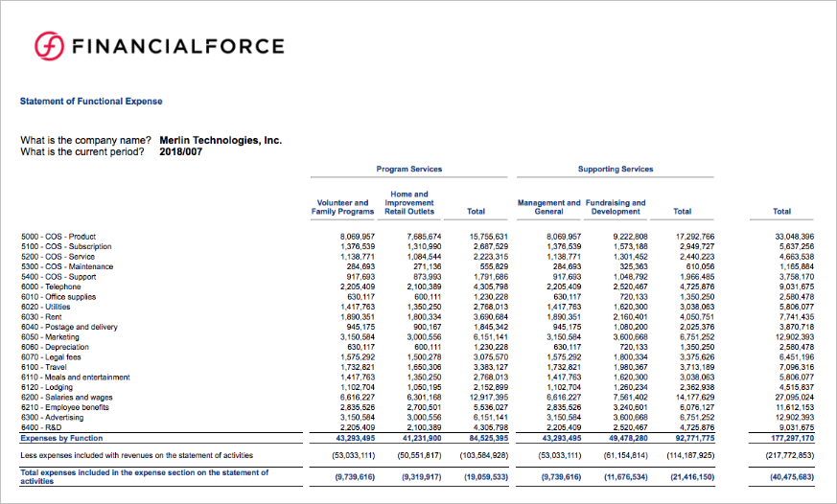Select the 6200 - Salaries and wages row label
Screen dimensions: 837x504
point(67,397)
